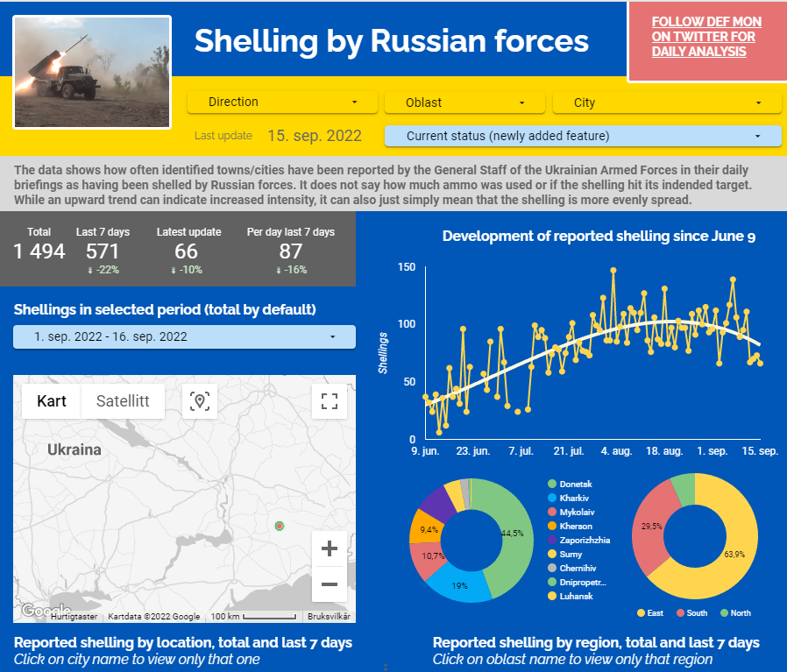
Task: Open the date range selector
Action: click(184, 336)
